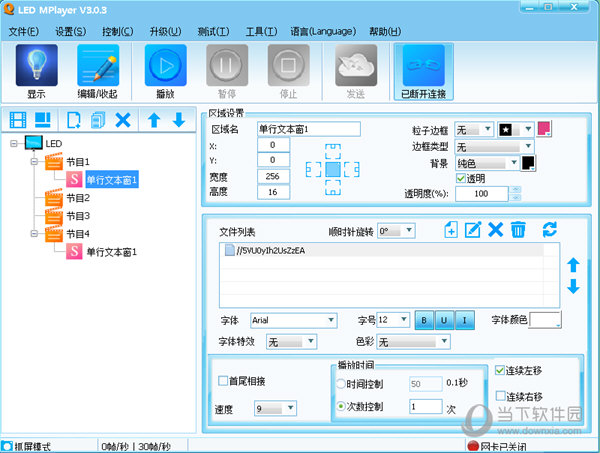Select the 时间控制 radio button

pyautogui.click(x=341, y=384)
